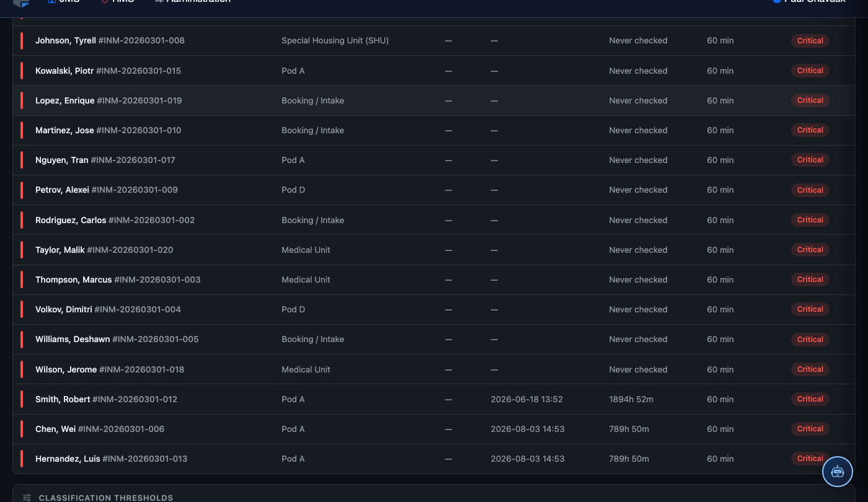
Task: Click the Critical status of Wilson, Jerome
Action: (x=810, y=369)
